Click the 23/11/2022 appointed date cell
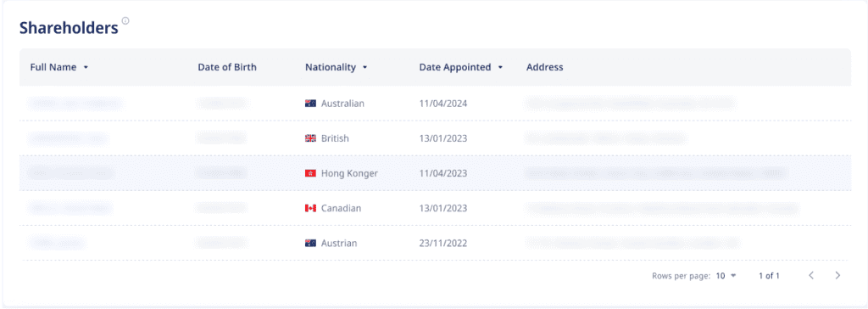Screen dimensions: 868x309 [442, 243]
